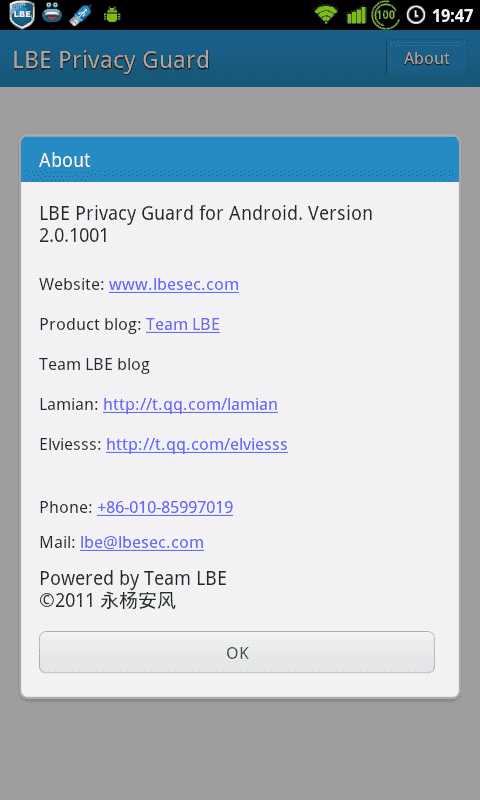Open Lamian's t.qq.com link
Screen dimensions: 480x800
pyautogui.click(x=190, y=405)
